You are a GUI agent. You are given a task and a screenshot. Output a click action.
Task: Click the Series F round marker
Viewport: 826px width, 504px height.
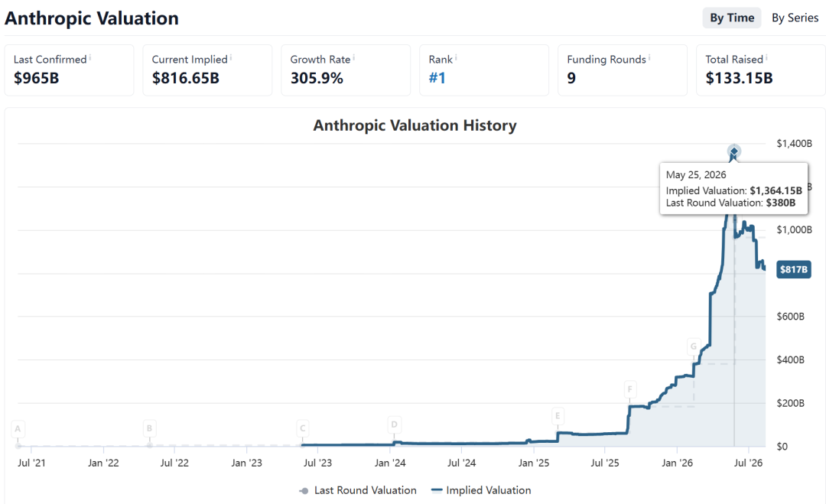click(x=630, y=390)
